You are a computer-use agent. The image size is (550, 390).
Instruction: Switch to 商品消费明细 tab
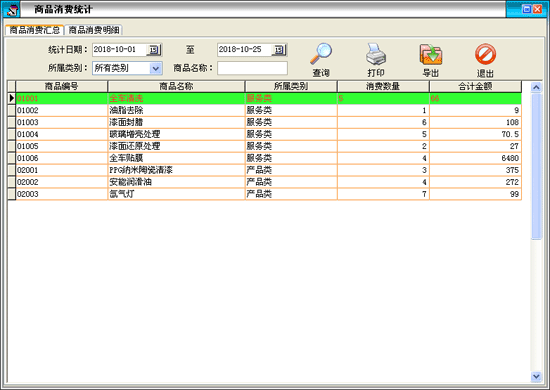[x=94, y=30]
